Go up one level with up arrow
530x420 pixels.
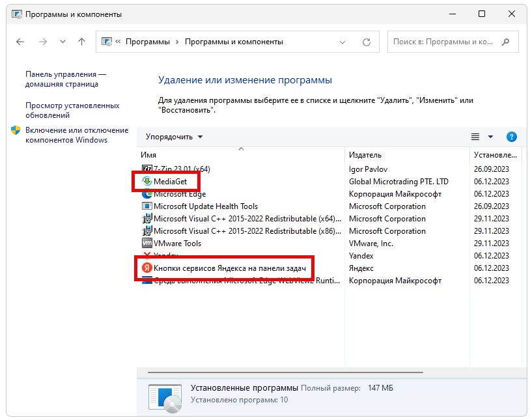[x=81, y=42]
